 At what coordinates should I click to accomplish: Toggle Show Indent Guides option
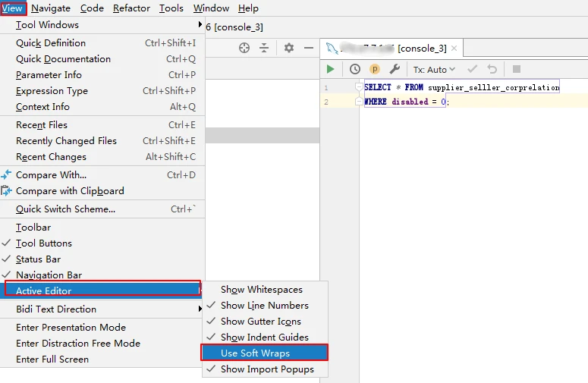265,337
